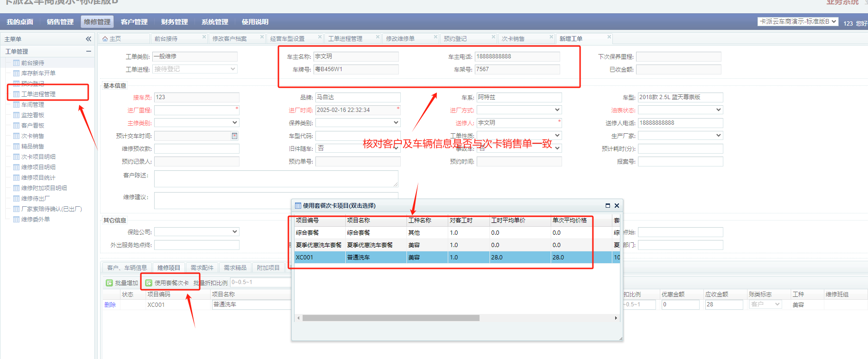Image resolution: width=868 pixels, height=359 pixels.
Task: Click the 主页 home tab icon
Action: click(105, 39)
